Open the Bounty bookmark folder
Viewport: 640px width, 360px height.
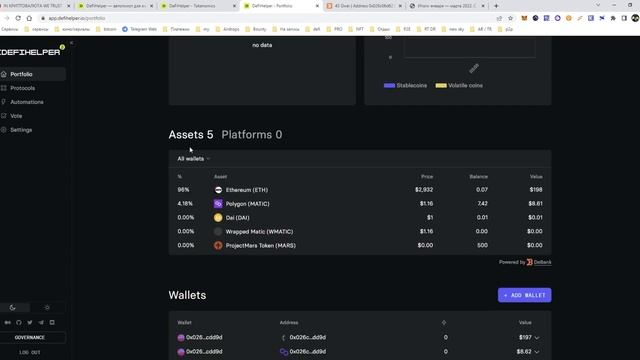tap(256, 29)
